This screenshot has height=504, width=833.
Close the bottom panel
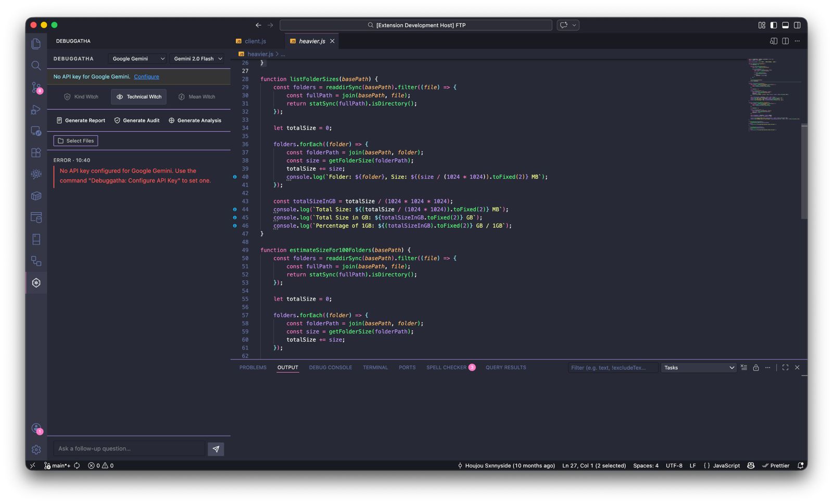click(797, 368)
